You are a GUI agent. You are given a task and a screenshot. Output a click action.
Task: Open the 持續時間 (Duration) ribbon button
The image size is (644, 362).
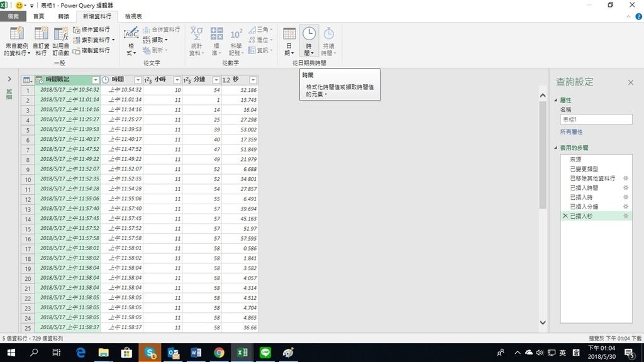point(328,41)
